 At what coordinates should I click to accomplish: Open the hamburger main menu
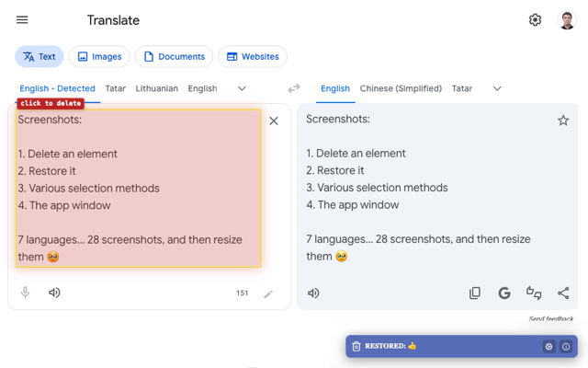[x=22, y=20]
